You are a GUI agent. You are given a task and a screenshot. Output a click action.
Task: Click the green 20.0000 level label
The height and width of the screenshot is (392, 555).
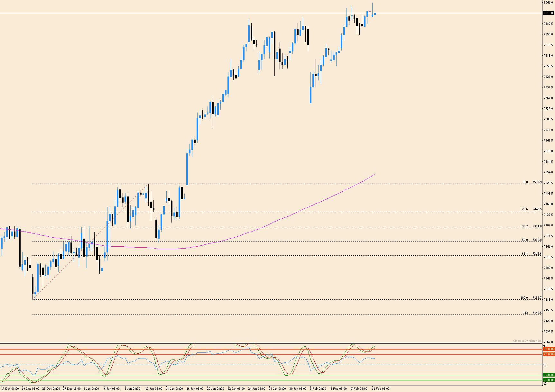(548, 380)
